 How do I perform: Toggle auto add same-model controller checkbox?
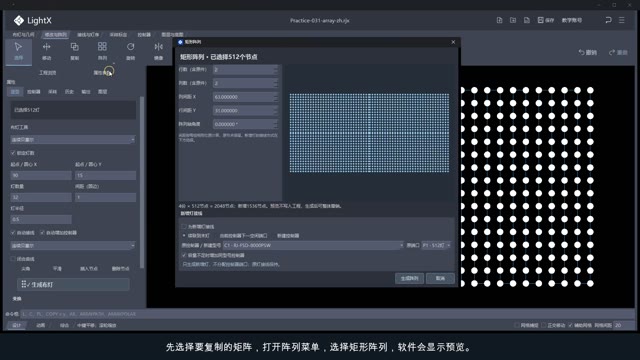pyautogui.click(x=184, y=255)
